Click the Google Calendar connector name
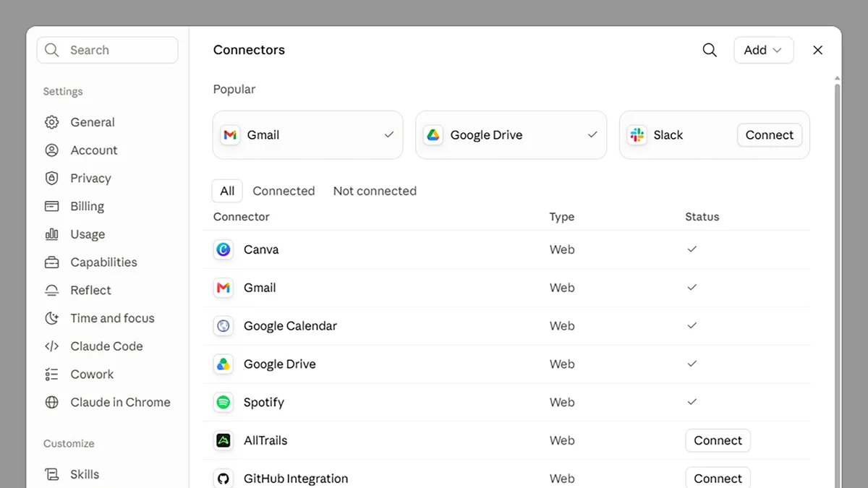This screenshot has width=868, height=488. [x=290, y=326]
